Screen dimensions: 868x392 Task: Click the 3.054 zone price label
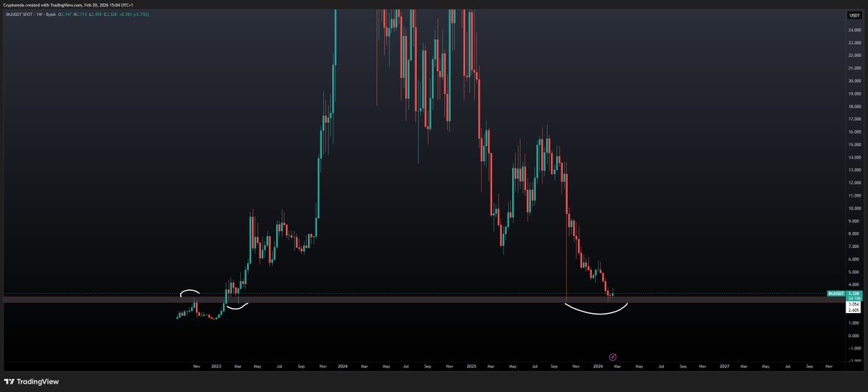click(x=853, y=304)
